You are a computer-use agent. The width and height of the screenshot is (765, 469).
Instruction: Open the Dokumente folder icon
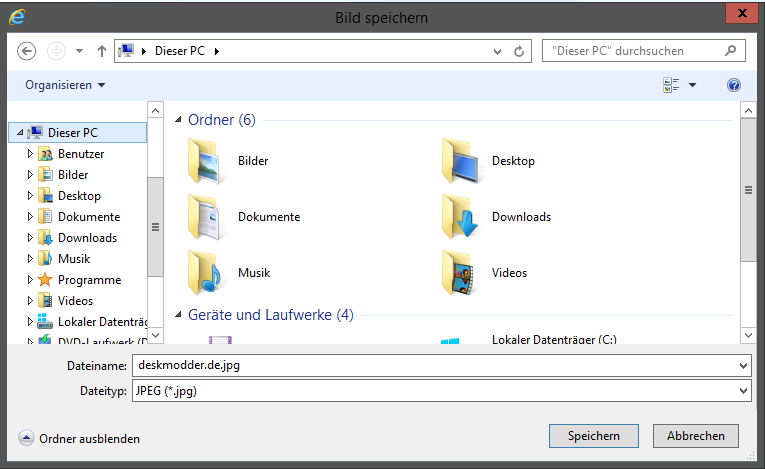pos(205,218)
